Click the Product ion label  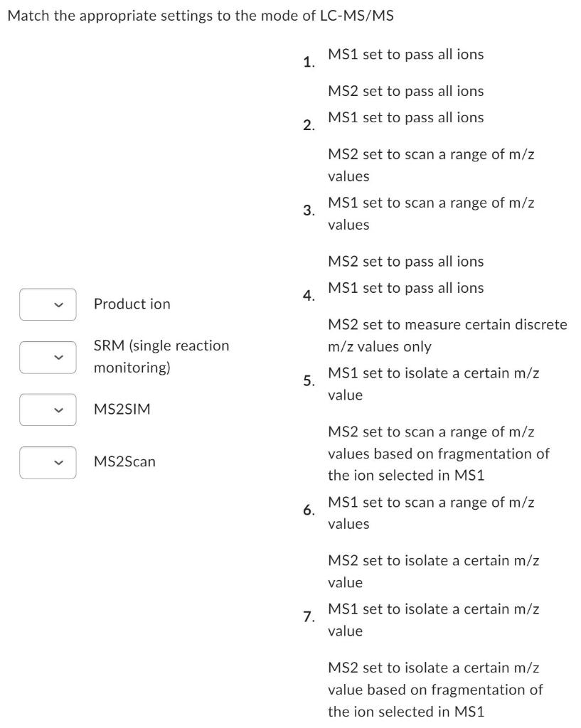coord(132,304)
